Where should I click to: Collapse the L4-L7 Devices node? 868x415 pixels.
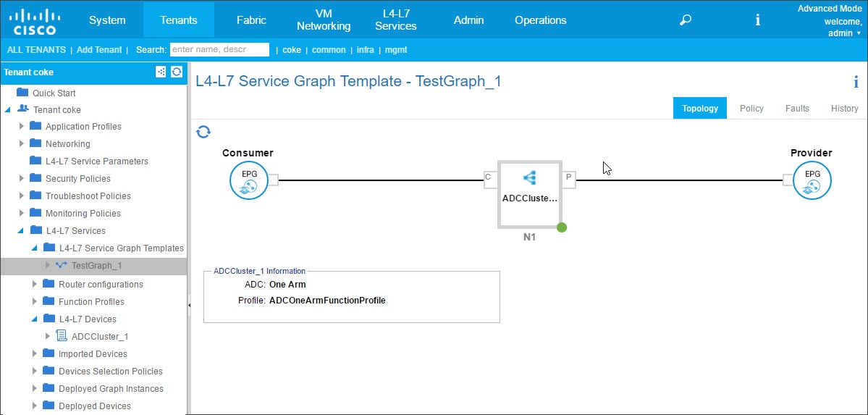(34, 319)
